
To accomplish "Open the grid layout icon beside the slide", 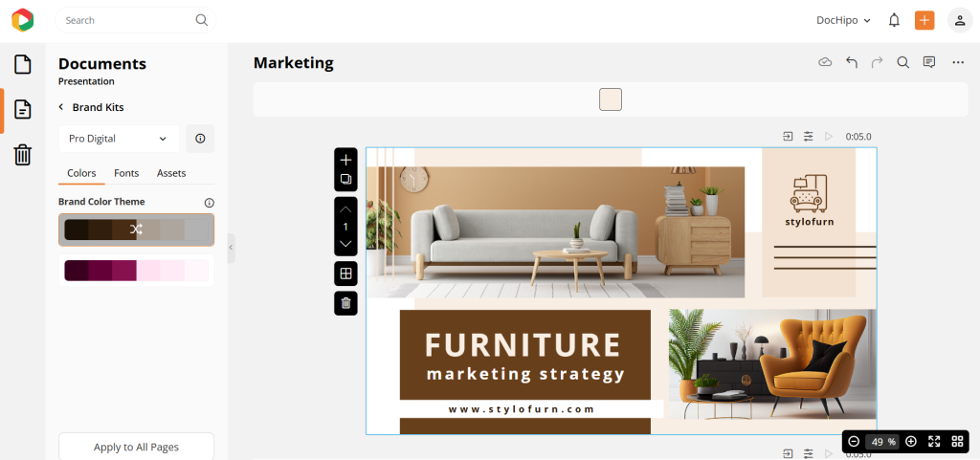I will 345,274.
